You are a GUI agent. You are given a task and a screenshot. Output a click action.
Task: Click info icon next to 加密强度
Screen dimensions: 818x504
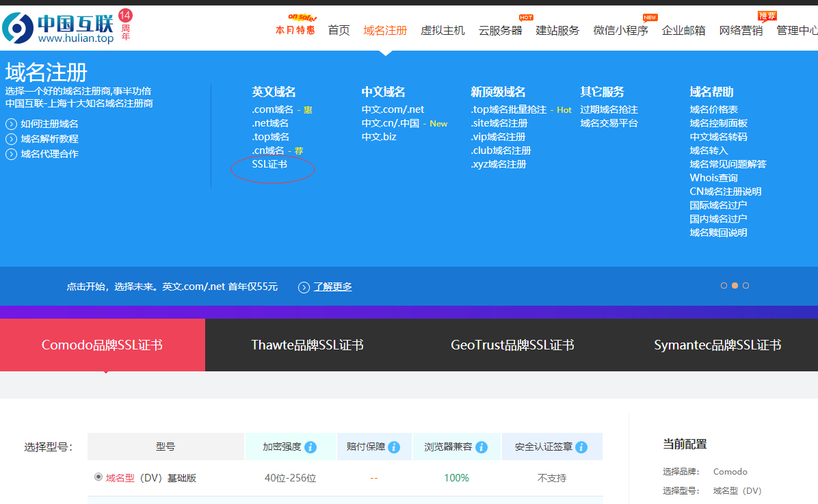tap(311, 447)
